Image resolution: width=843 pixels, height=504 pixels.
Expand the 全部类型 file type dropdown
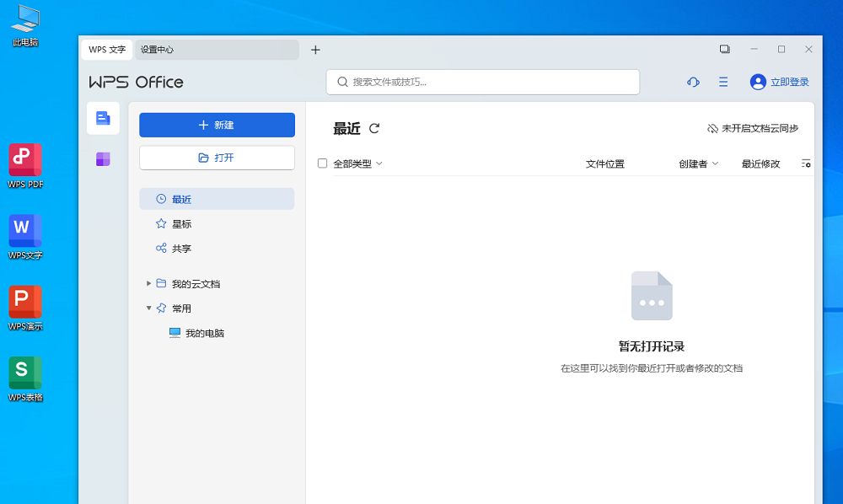tap(358, 164)
